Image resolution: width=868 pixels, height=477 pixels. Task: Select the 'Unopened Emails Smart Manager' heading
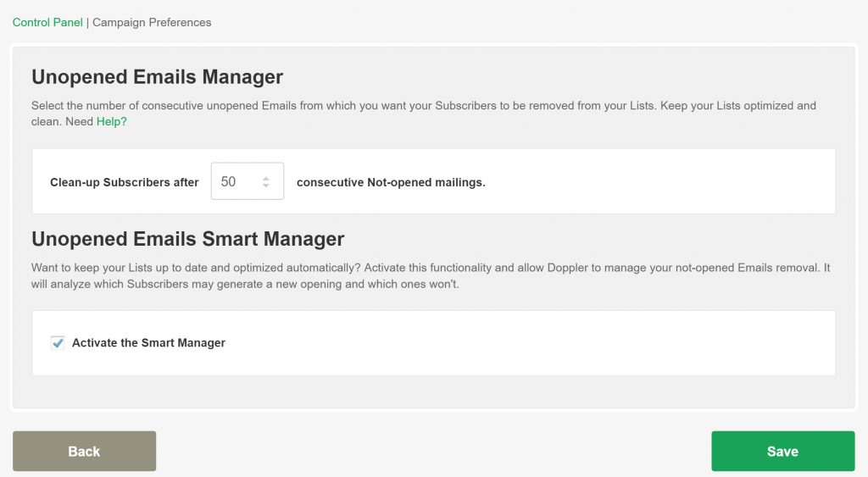pos(187,239)
